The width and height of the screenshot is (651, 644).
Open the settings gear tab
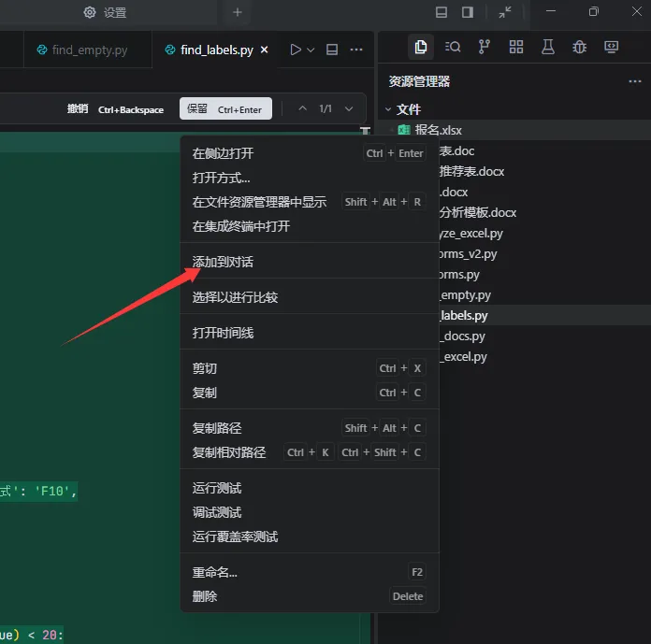pyautogui.click(x=105, y=12)
